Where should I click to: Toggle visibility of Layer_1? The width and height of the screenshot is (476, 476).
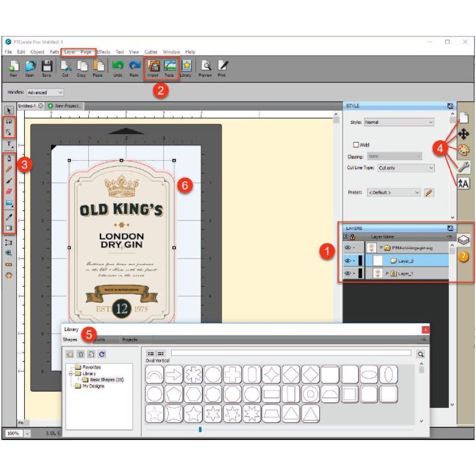[348, 273]
